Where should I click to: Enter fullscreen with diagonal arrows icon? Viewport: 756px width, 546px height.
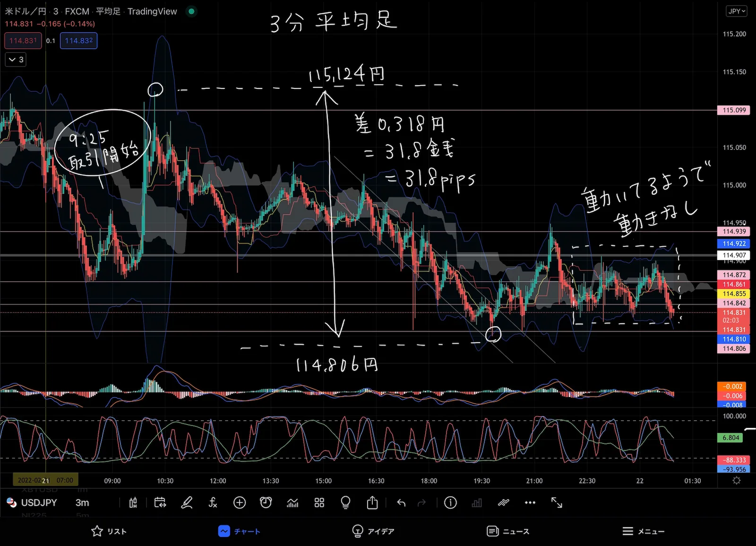(x=557, y=503)
